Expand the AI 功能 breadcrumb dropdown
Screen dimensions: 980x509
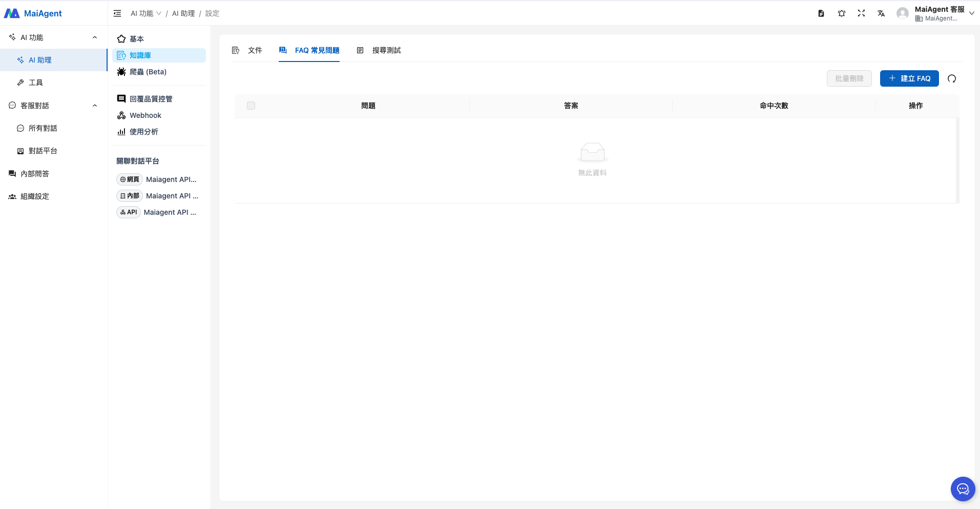(x=146, y=13)
